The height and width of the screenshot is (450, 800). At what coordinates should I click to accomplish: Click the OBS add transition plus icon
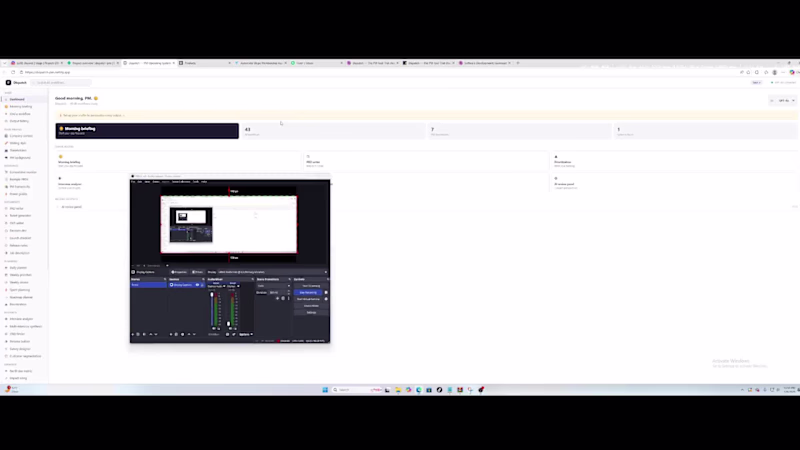[277, 298]
